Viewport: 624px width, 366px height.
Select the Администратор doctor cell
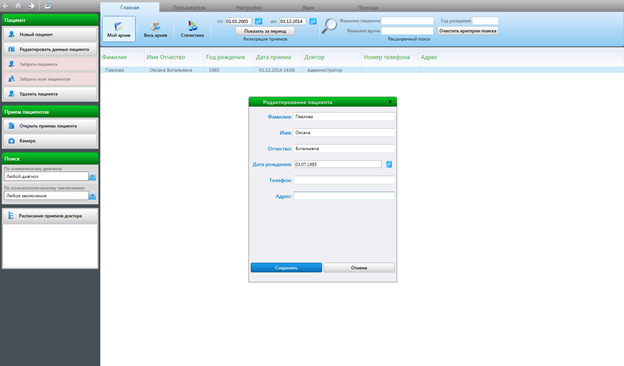click(x=324, y=70)
